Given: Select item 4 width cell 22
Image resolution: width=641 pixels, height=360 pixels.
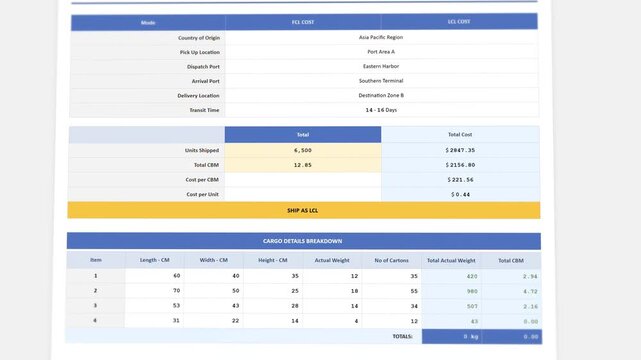Looking at the screenshot, I should [213, 321].
